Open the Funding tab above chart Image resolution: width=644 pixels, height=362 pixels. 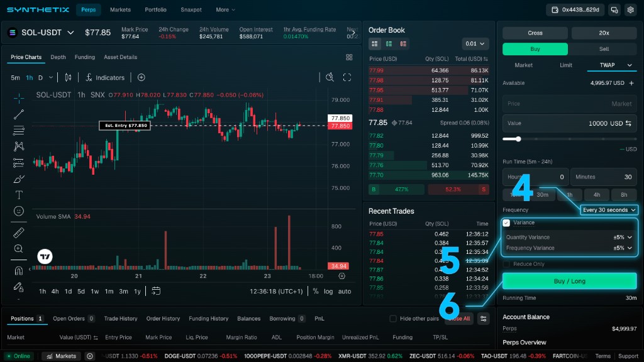tap(85, 57)
